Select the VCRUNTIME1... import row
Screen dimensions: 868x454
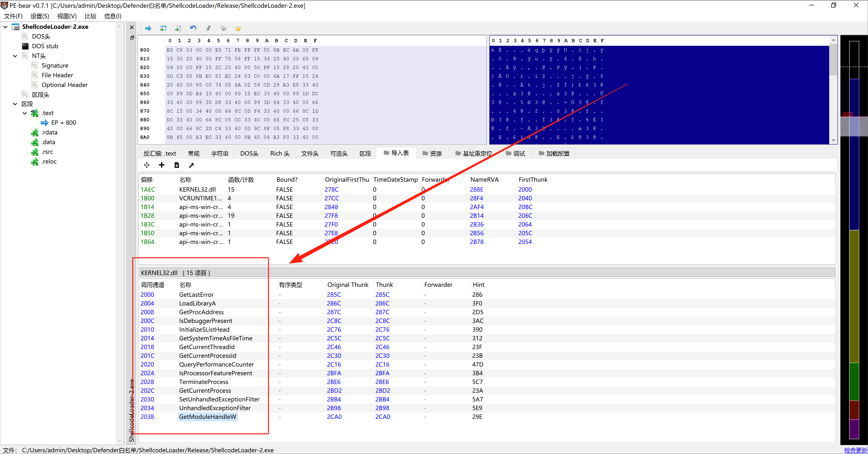tap(201, 198)
